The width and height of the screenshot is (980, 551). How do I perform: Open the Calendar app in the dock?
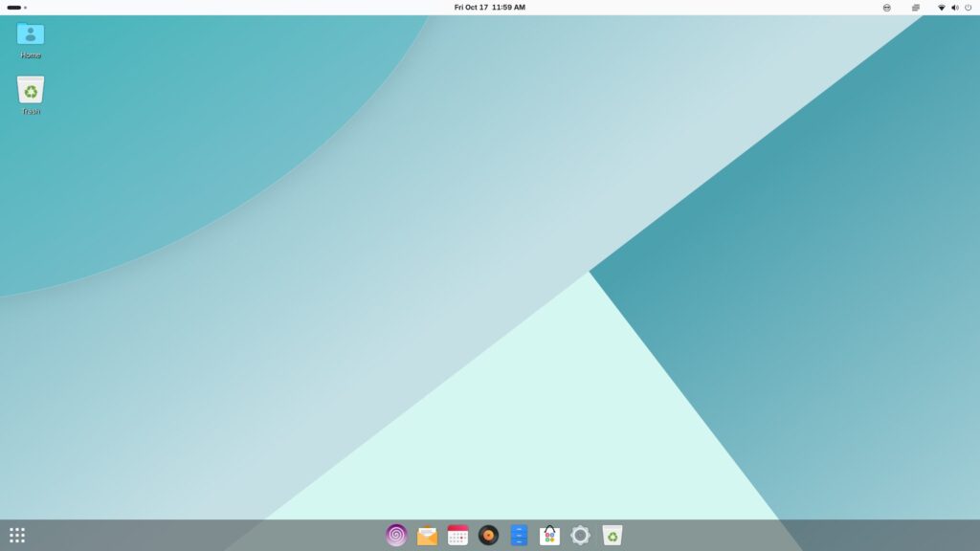pyautogui.click(x=457, y=535)
